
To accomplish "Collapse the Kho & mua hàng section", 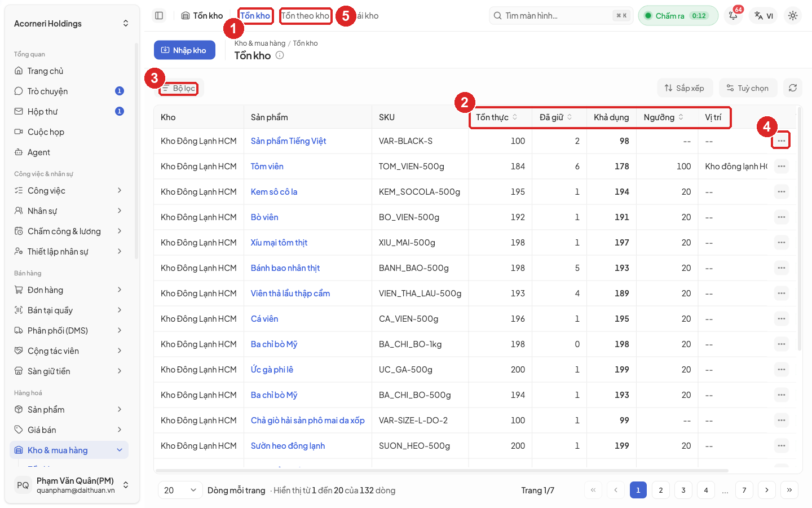I will [x=69, y=450].
